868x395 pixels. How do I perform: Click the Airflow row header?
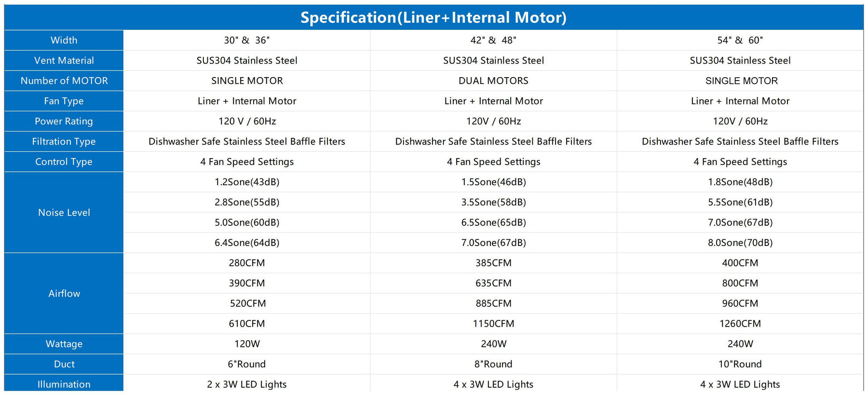click(x=64, y=293)
